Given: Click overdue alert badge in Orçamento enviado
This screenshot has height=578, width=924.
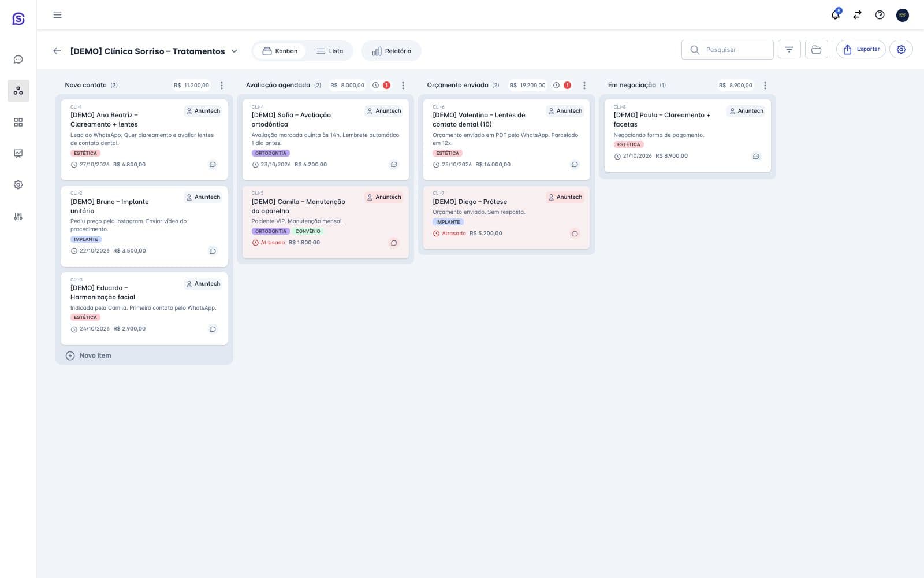Looking at the screenshot, I should pyautogui.click(x=567, y=85).
